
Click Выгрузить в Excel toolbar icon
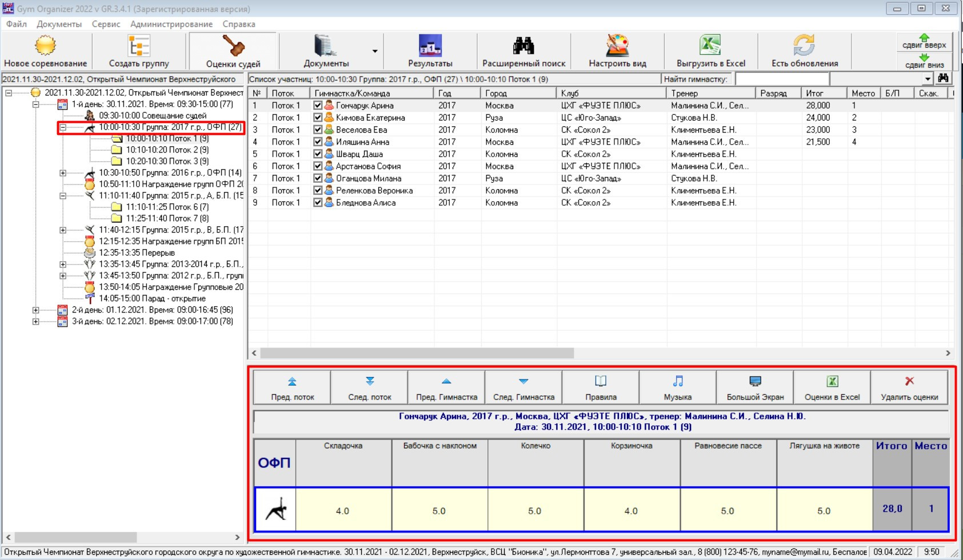(x=710, y=46)
